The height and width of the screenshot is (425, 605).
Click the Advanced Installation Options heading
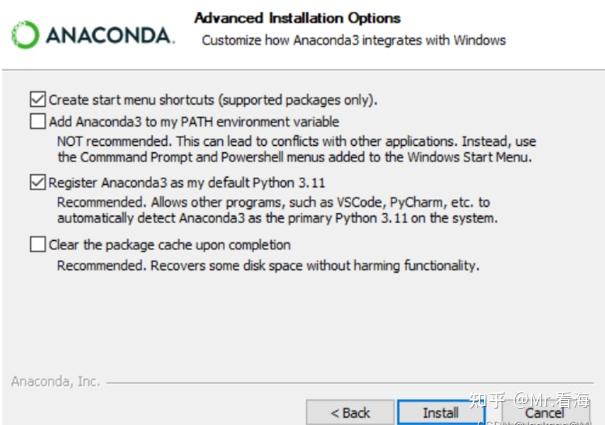(297, 18)
